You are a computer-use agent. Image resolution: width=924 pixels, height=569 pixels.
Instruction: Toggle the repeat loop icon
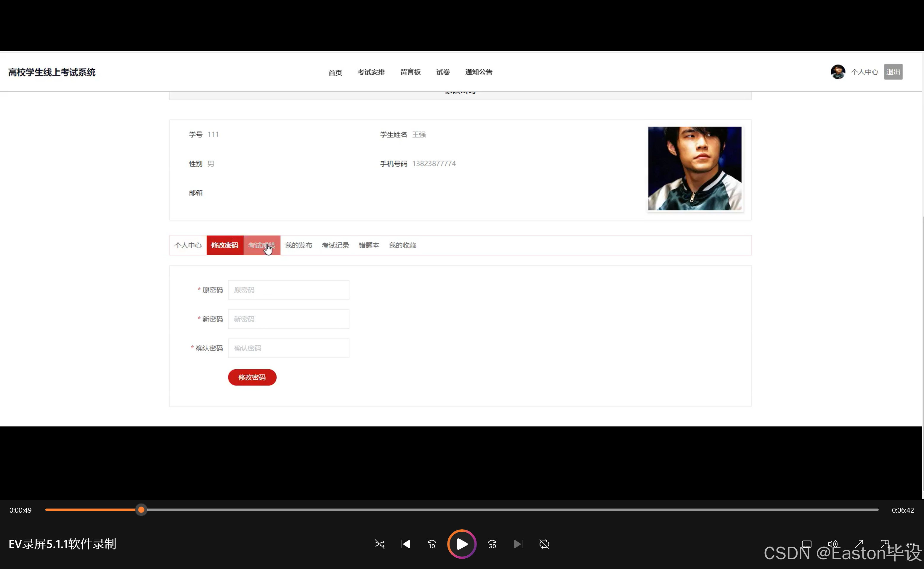[544, 544]
